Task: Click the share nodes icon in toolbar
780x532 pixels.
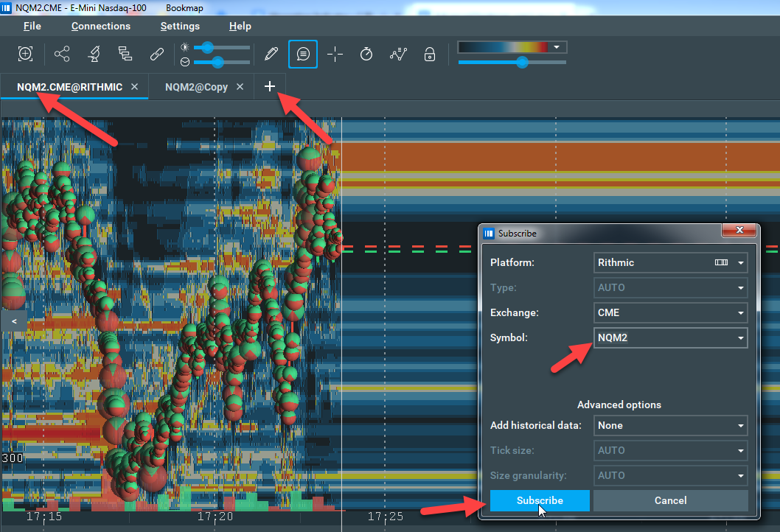Action: point(62,54)
